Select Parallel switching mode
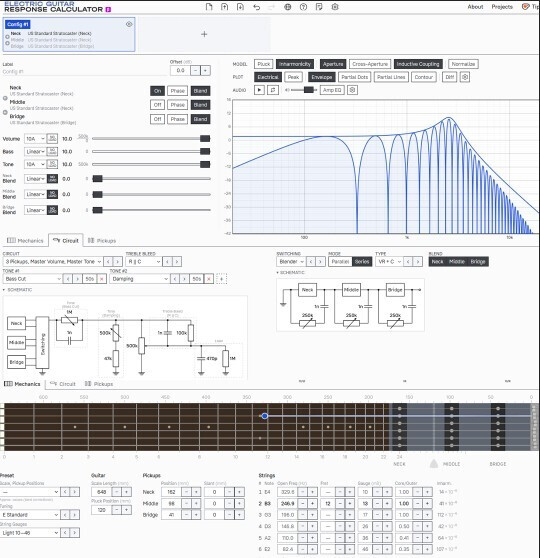This screenshot has width=540, height=558. (340, 262)
